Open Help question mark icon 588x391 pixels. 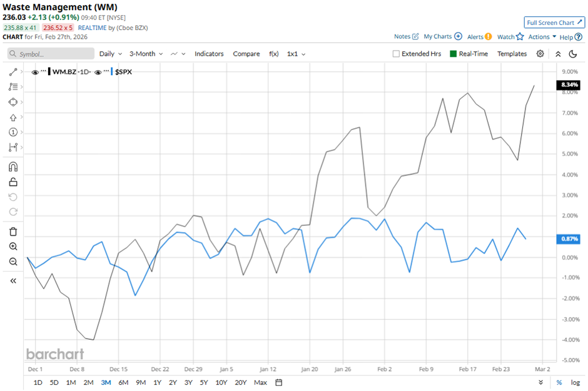tap(579, 37)
